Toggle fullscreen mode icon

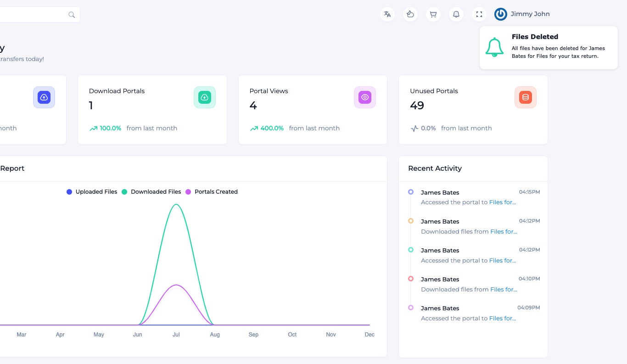[x=479, y=14]
